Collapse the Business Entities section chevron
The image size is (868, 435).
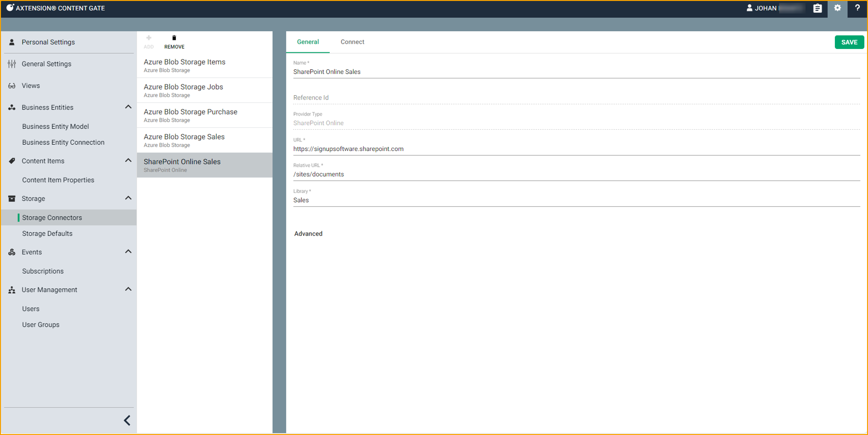point(128,107)
